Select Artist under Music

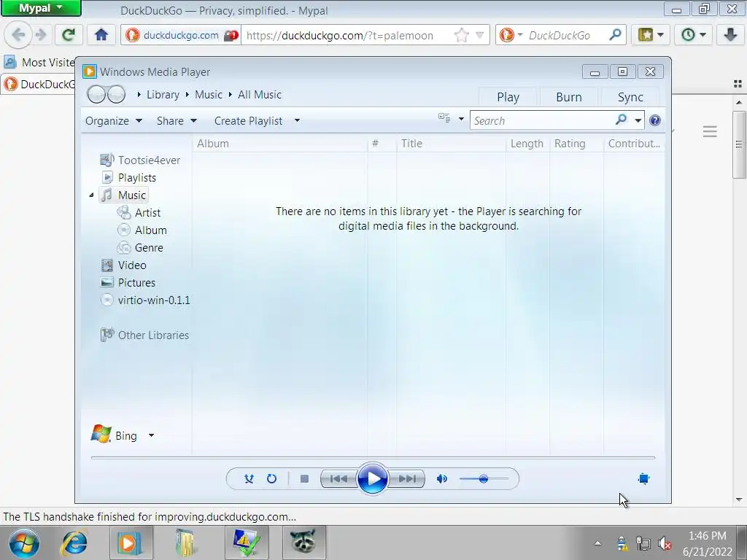pos(139,213)
